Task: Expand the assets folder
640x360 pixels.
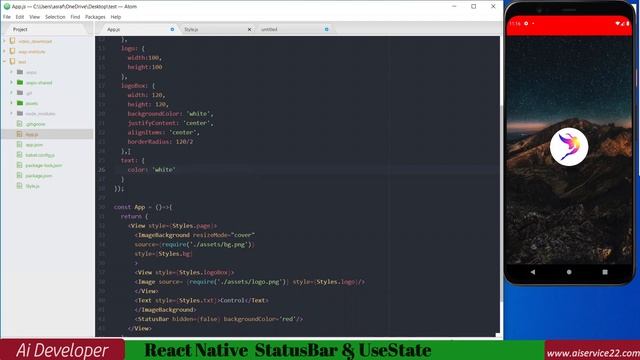Action: 12,103
